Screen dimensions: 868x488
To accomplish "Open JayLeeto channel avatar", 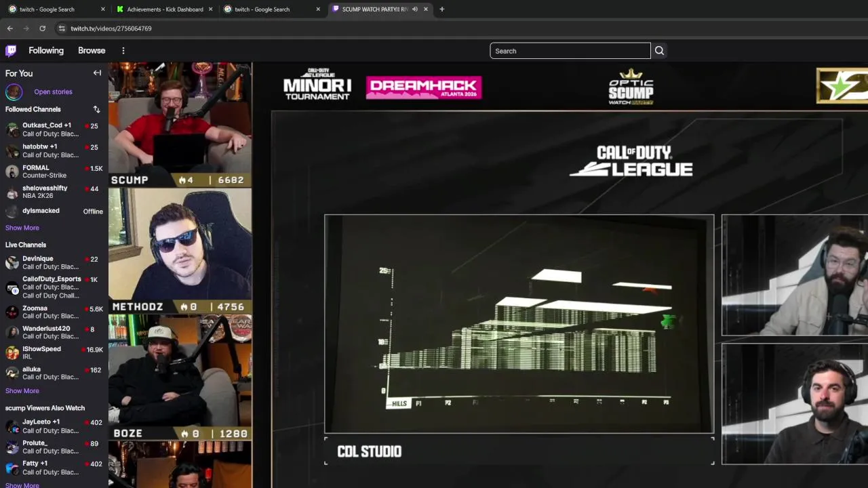I will (12, 426).
